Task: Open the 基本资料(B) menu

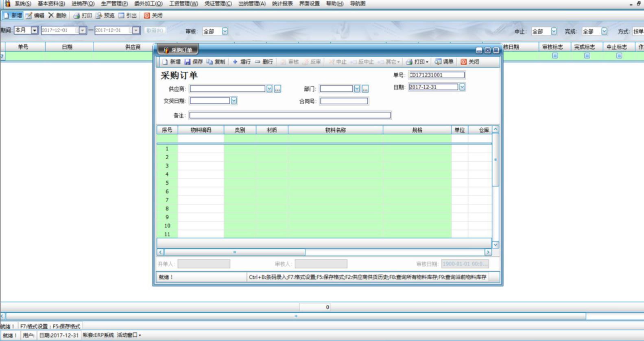Action: [x=51, y=4]
